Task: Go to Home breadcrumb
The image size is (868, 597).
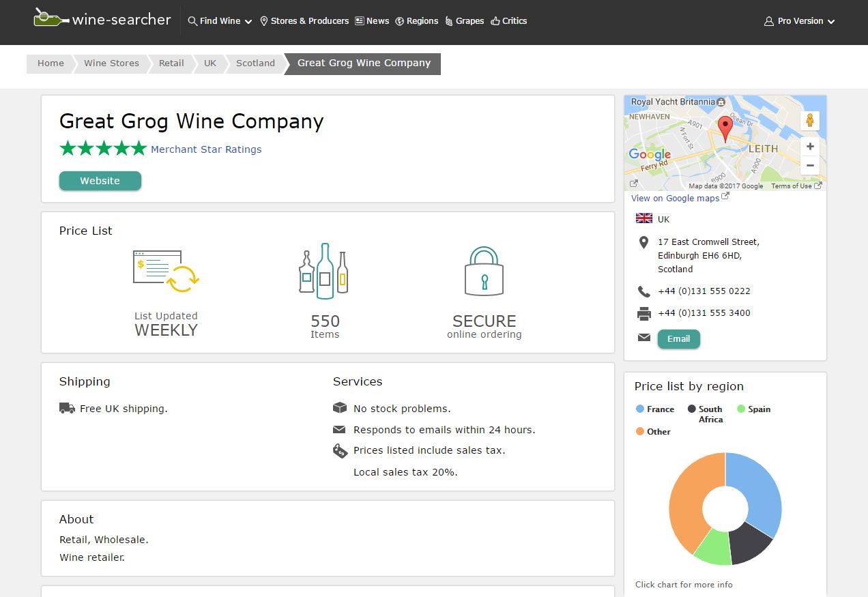Action: click(50, 63)
